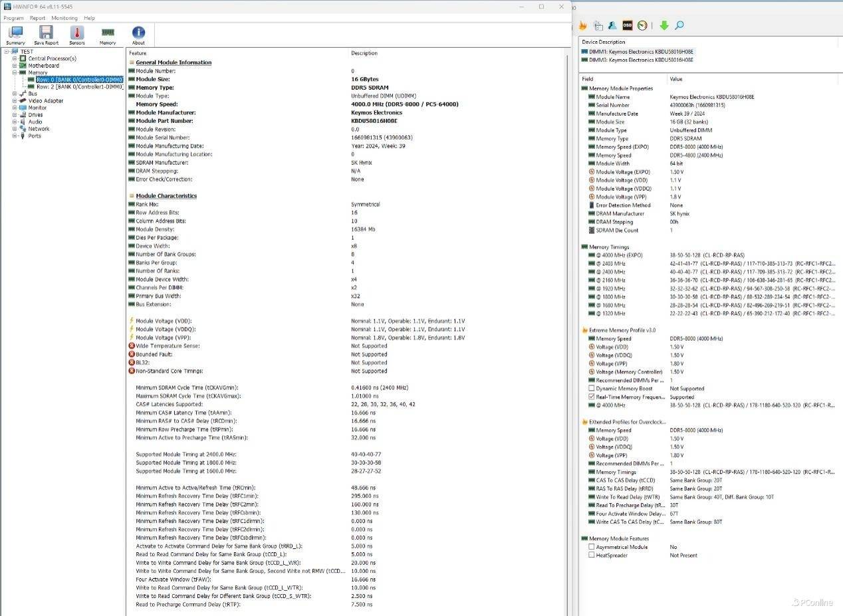Image resolution: width=843 pixels, height=616 pixels.
Task: Toggle the HeatSpreader checkbox
Action: tap(592, 555)
